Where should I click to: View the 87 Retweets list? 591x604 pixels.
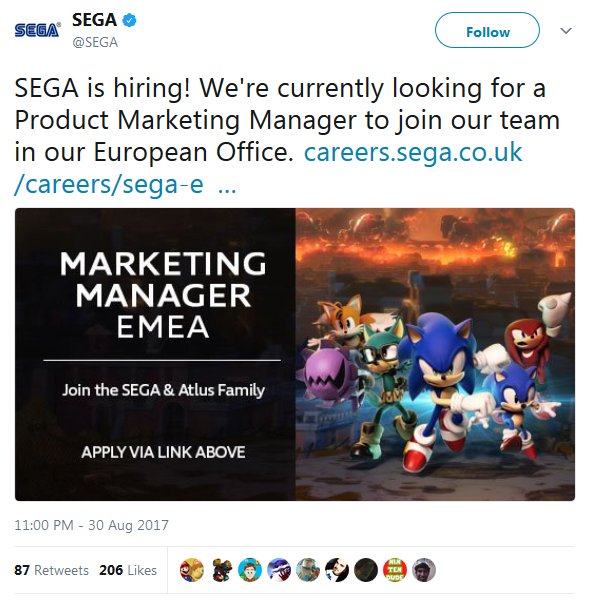[51, 570]
